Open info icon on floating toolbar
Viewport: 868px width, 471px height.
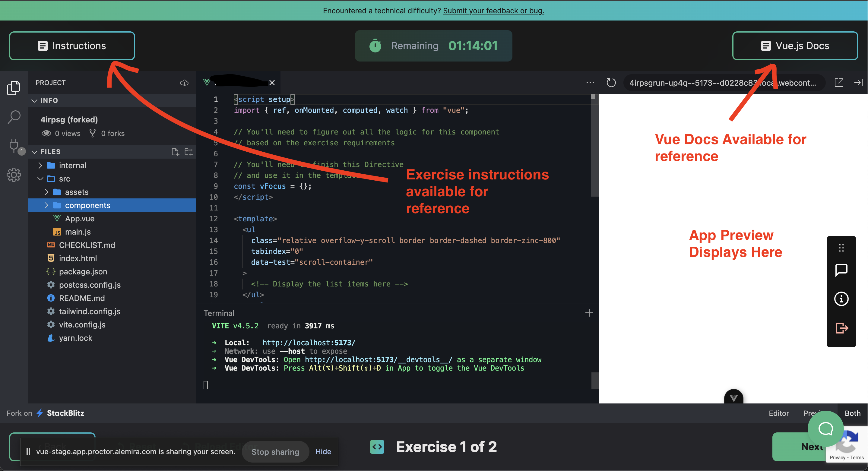(x=841, y=299)
